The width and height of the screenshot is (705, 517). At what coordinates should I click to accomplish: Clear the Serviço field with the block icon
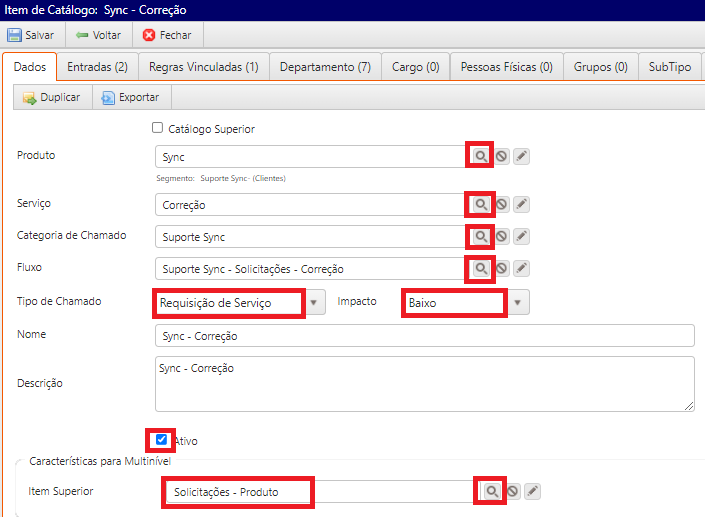tap(502, 204)
